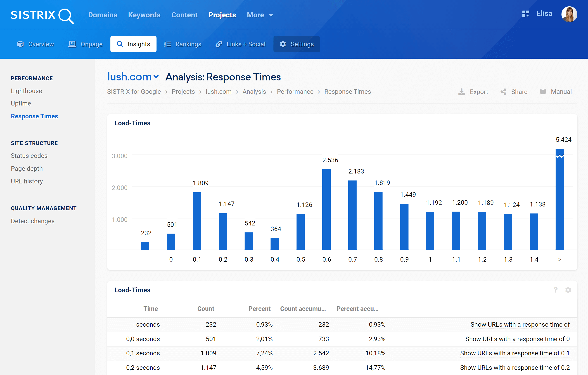This screenshot has height=375, width=588.
Task: Expand the More menu
Action: point(260,15)
